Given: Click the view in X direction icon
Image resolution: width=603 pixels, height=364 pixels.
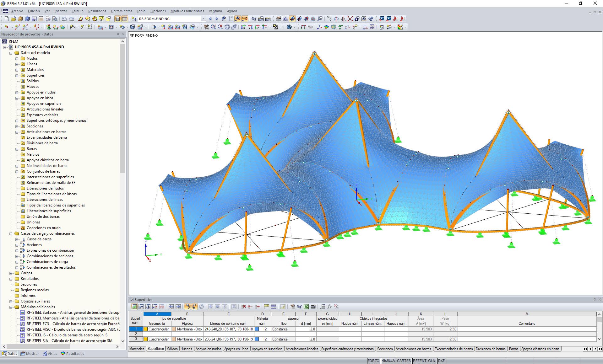Looking at the screenshot, I should pyautogui.click(x=243, y=27).
